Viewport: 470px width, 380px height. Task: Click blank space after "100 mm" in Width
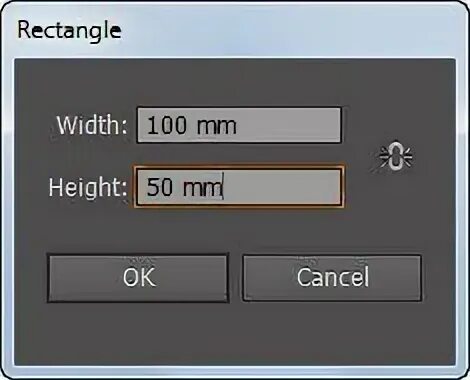pos(288,125)
